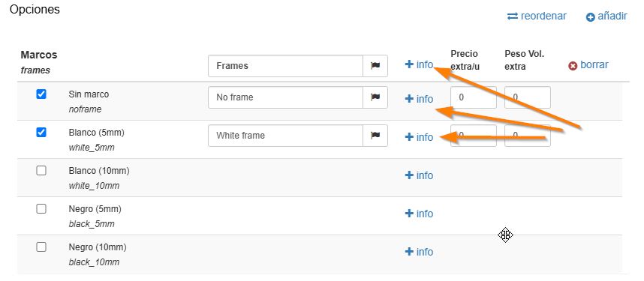Expand info for Negro (10mm) row
The height and width of the screenshot is (281, 644).
(419, 252)
